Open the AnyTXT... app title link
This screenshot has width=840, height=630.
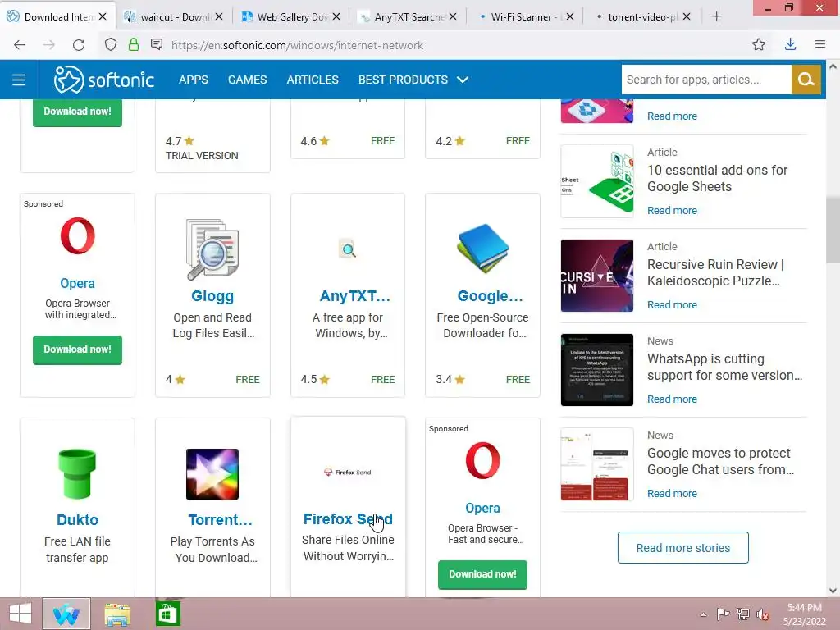click(x=354, y=295)
